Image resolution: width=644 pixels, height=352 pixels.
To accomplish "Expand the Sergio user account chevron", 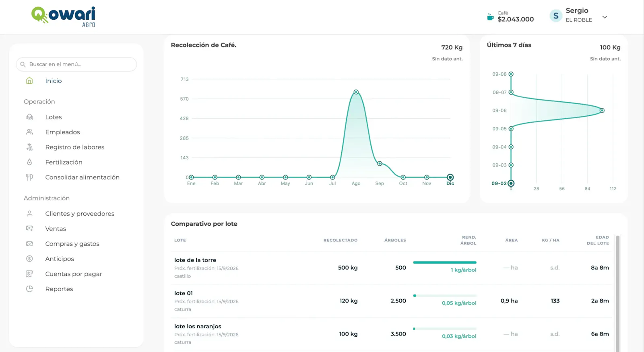I will click(x=605, y=17).
